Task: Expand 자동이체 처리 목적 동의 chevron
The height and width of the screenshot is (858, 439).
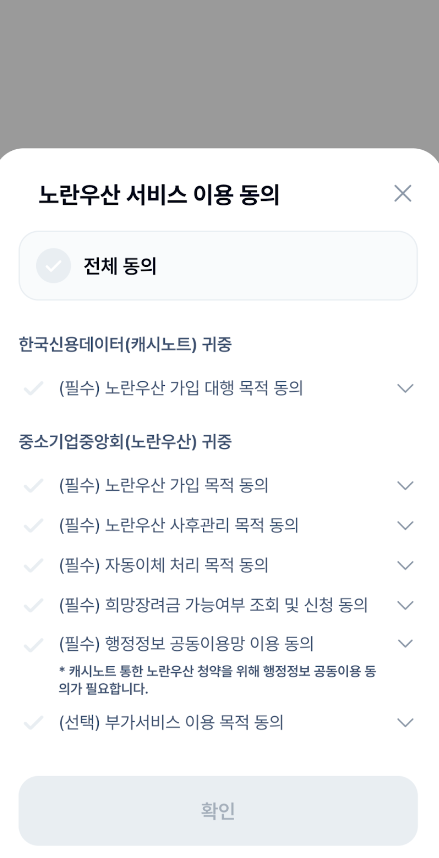Action: click(x=405, y=565)
